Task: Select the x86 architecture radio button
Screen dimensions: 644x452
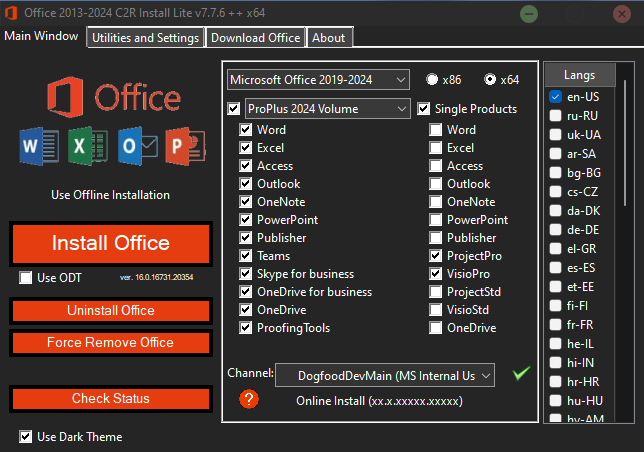Action: coord(432,80)
